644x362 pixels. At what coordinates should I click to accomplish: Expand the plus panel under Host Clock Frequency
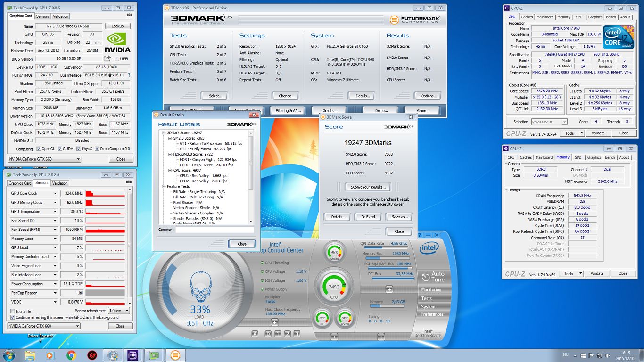coord(274,322)
